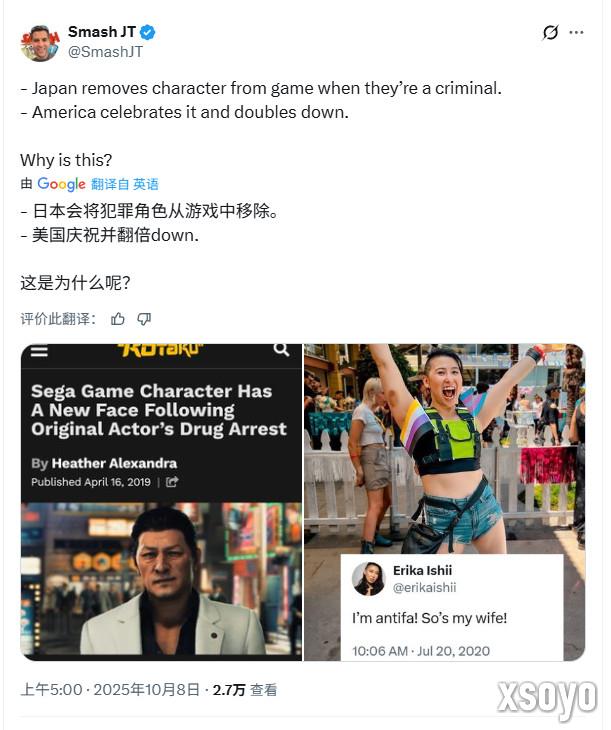Click the Erika Ishii avatar in embedded tweet

click(368, 579)
